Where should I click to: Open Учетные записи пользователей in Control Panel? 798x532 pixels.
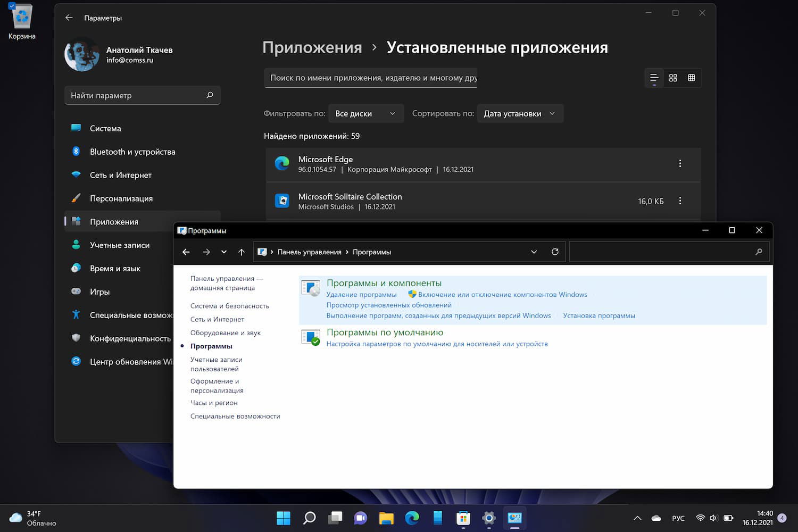(x=216, y=364)
